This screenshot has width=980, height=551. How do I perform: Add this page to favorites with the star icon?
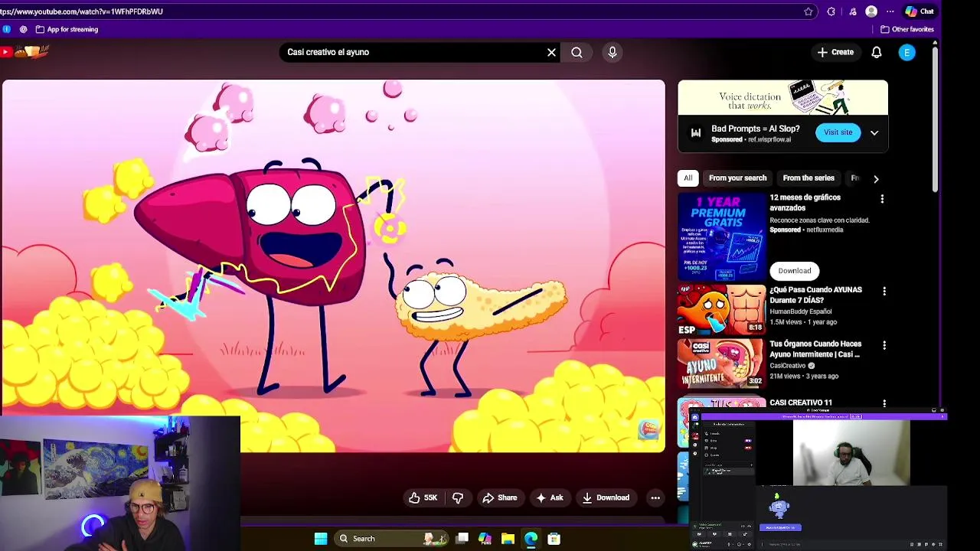pos(808,11)
